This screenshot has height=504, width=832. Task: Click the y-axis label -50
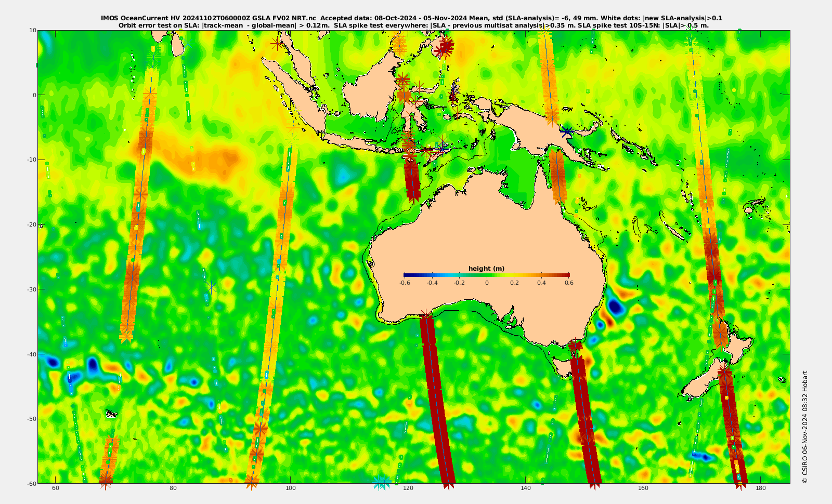point(31,419)
